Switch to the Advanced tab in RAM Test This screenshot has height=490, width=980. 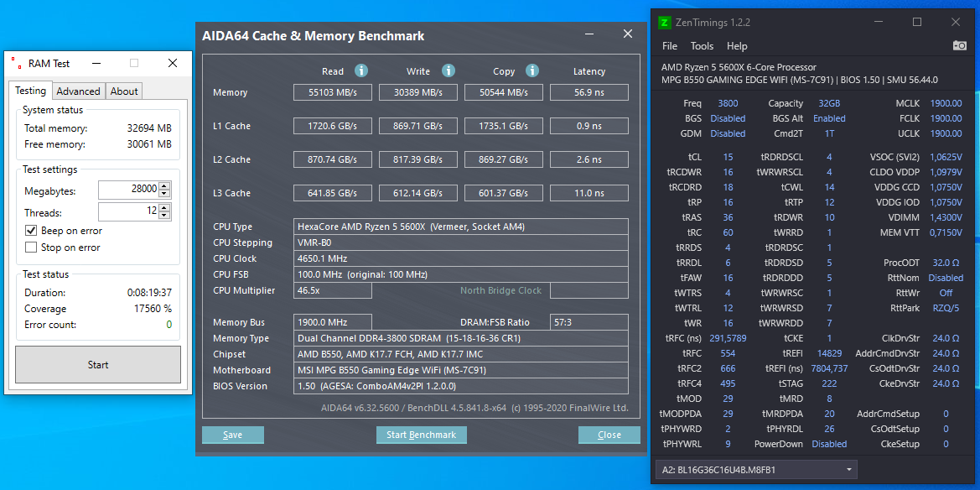click(78, 91)
